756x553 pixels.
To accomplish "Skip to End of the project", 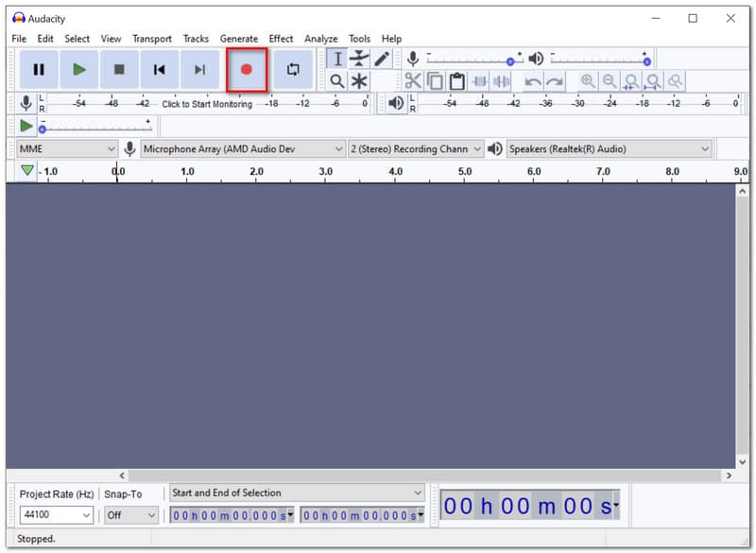I will (x=199, y=70).
